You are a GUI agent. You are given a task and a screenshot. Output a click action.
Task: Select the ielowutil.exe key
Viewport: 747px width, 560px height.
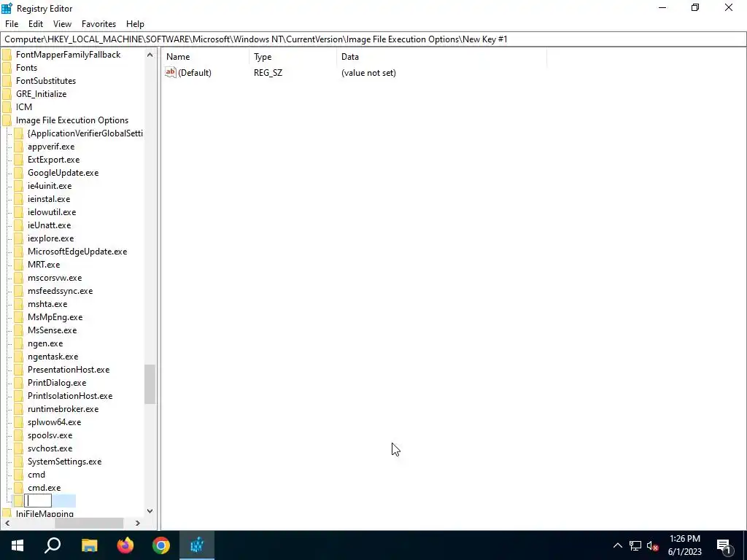(x=52, y=212)
